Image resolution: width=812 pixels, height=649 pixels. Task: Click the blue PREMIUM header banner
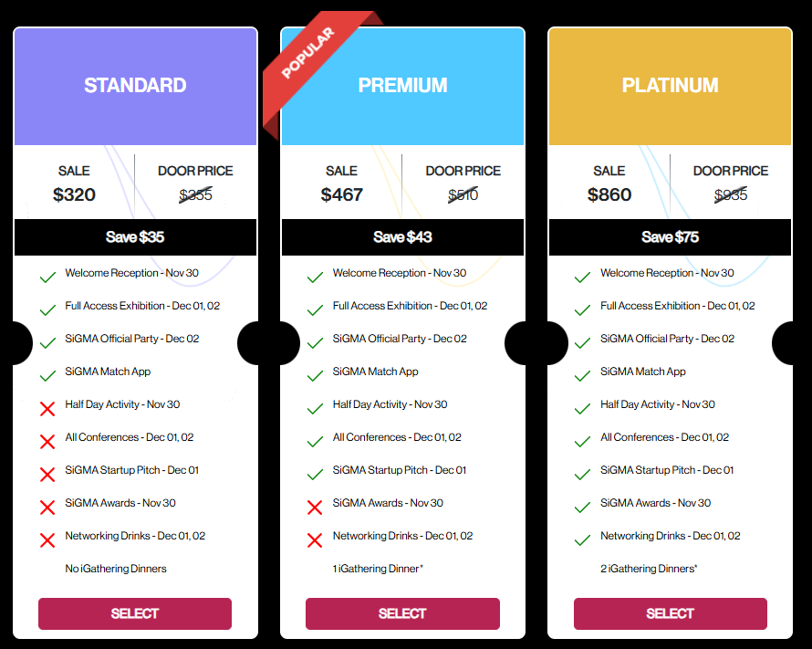coord(402,86)
